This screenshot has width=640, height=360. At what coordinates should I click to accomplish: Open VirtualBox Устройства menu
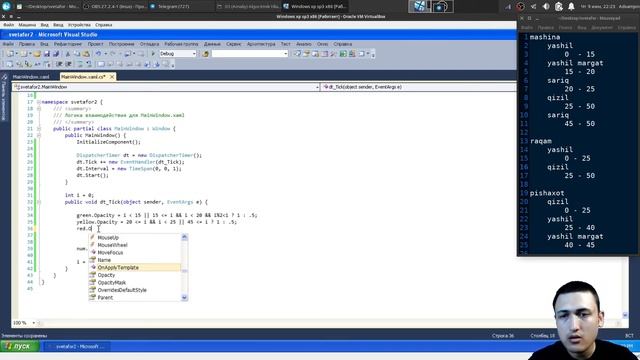pyautogui.click(x=78, y=25)
